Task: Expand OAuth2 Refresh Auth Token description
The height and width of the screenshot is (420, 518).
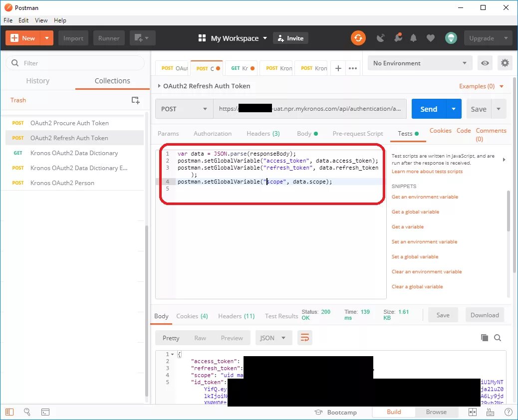Action: click(x=159, y=86)
